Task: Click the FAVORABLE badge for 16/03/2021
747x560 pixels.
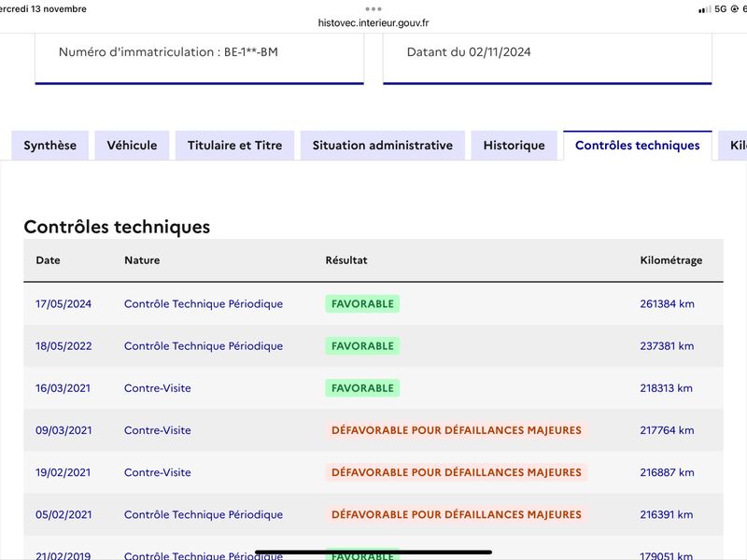Action: click(x=362, y=388)
